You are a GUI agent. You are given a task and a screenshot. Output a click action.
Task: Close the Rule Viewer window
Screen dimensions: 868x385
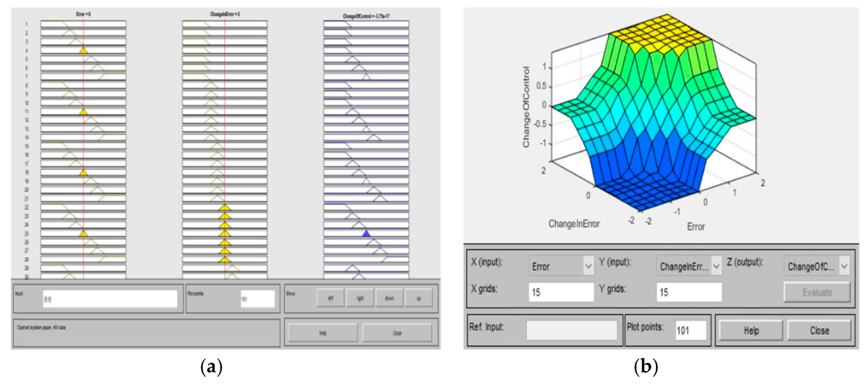[x=397, y=333]
